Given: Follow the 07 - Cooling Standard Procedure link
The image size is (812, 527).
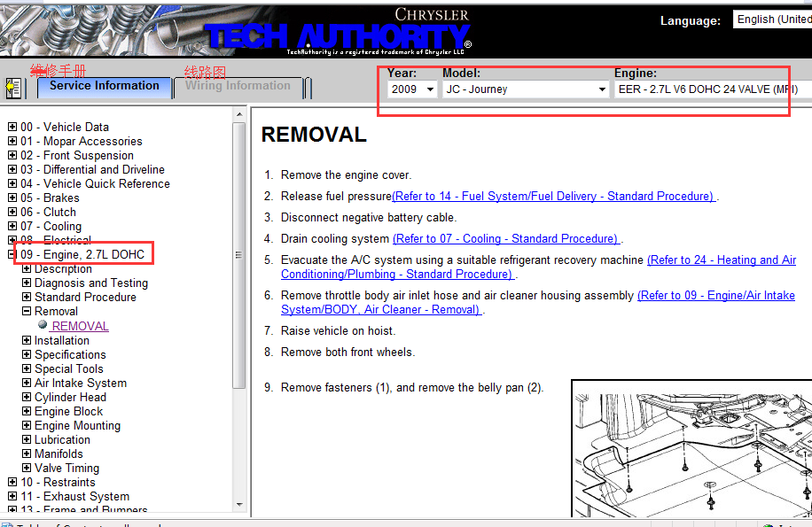Looking at the screenshot, I should point(507,238).
